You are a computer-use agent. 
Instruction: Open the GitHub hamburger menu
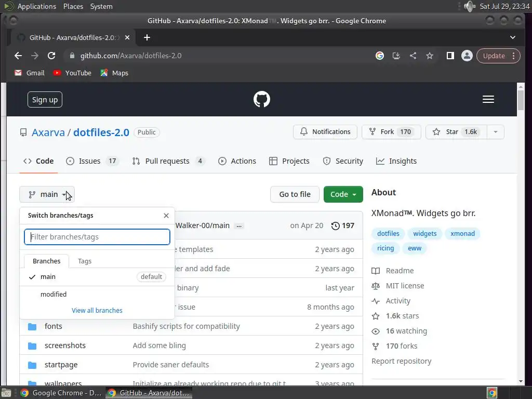pos(488,99)
